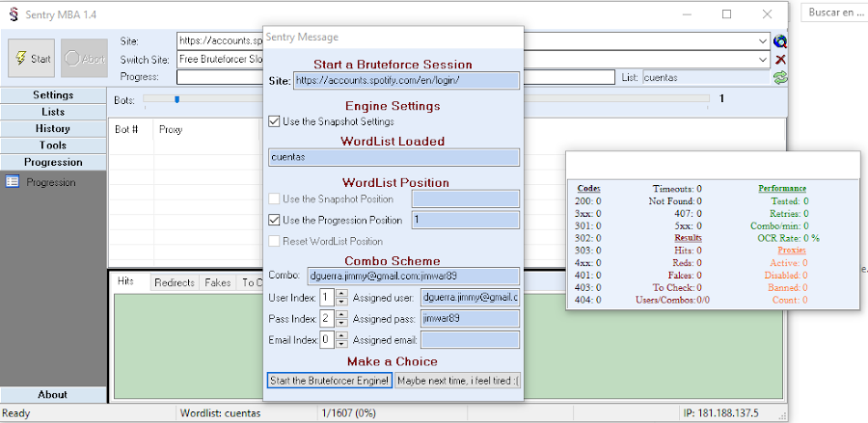Decrease the Pass Index value

point(341,323)
